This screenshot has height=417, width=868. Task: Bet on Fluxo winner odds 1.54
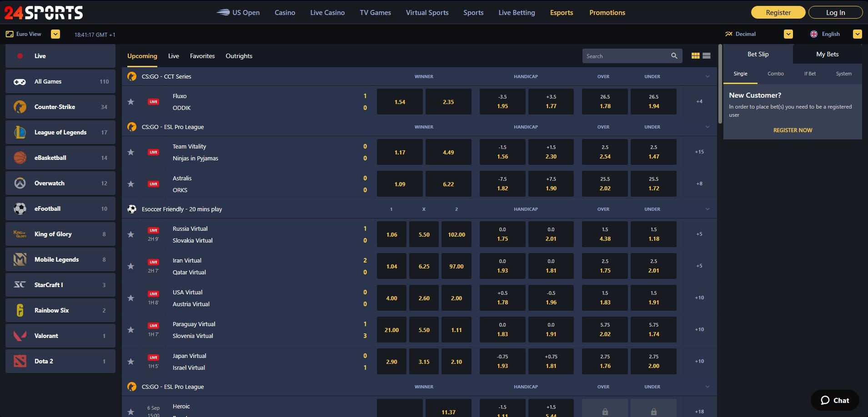pyautogui.click(x=400, y=102)
